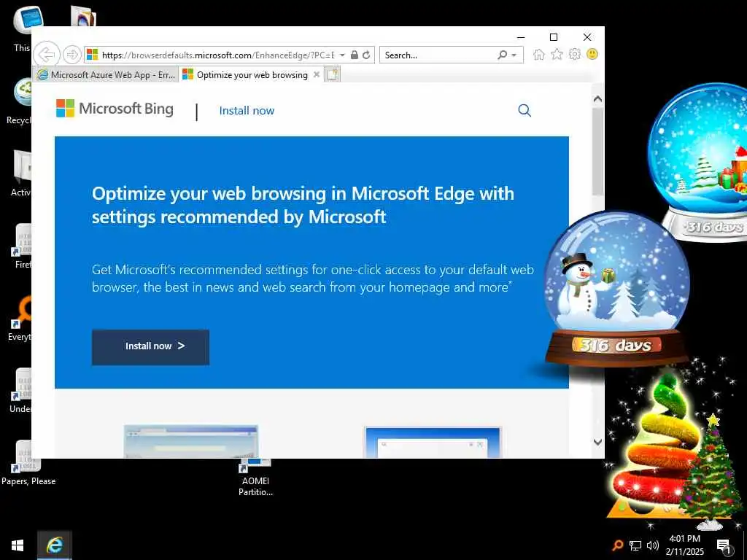Click the right browser preview thumbnail

click(x=433, y=442)
